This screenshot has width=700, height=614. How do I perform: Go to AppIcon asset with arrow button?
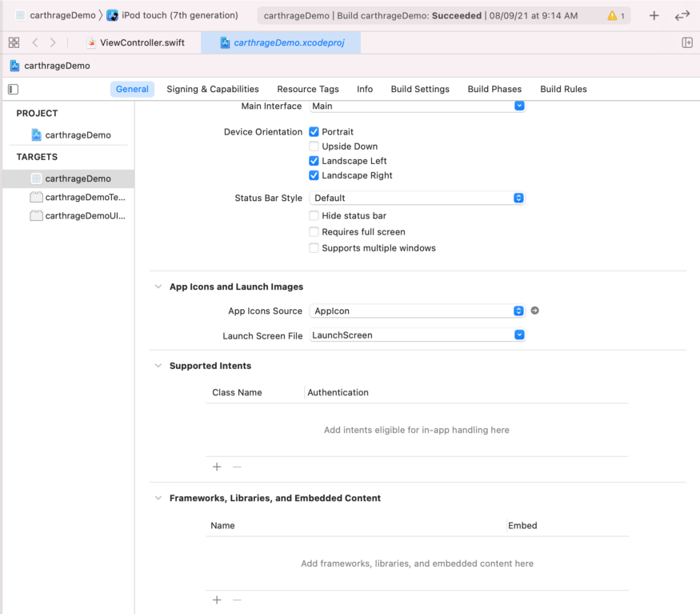535,311
